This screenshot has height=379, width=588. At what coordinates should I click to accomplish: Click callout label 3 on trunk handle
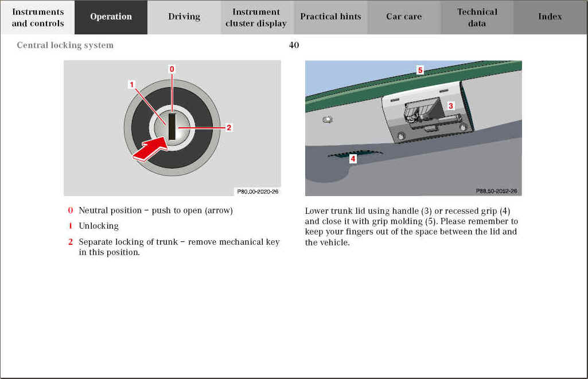(x=451, y=106)
